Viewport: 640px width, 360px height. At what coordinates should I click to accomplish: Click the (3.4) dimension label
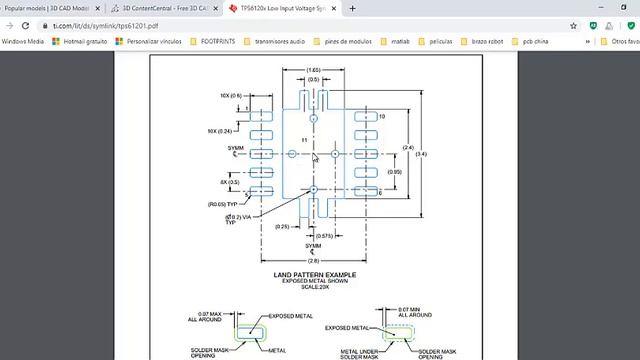[x=421, y=154]
